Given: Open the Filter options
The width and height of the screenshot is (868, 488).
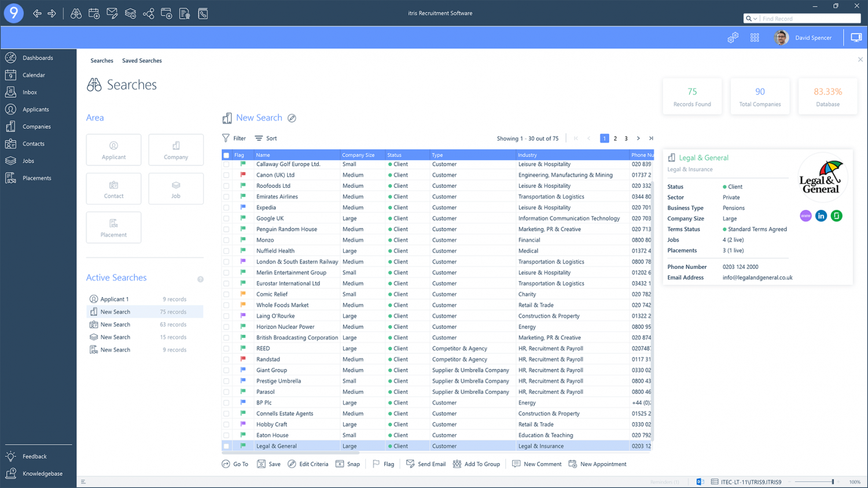Looking at the screenshot, I should tap(234, 138).
